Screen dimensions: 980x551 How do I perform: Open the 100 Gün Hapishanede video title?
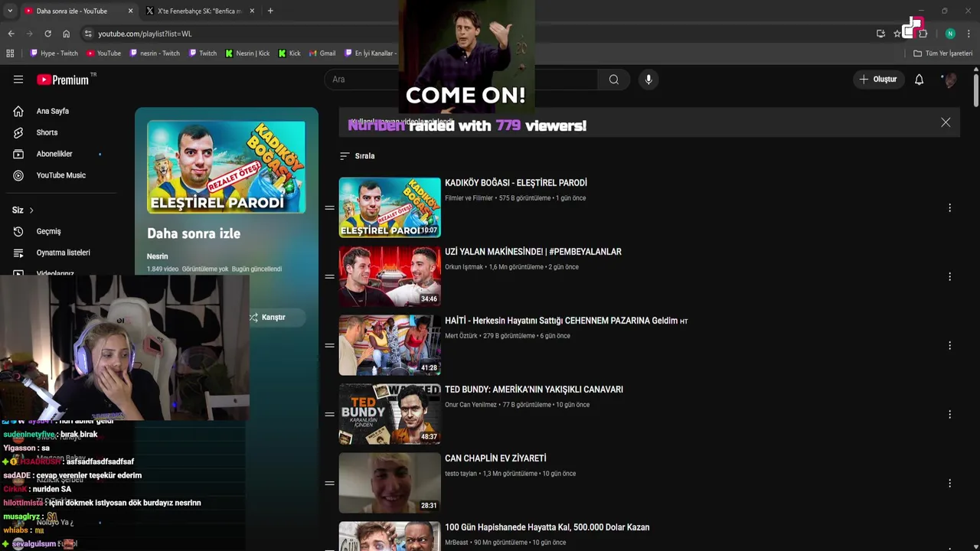pos(547,527)
